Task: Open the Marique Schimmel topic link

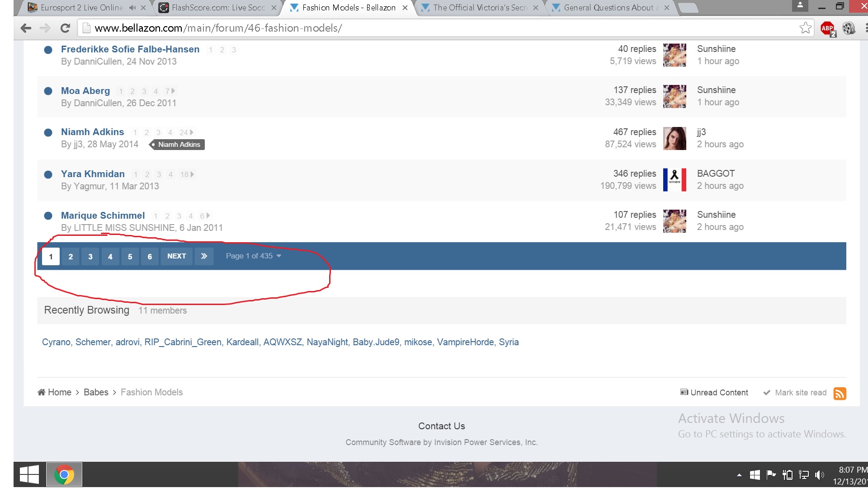Action: (x=103, y=216)
